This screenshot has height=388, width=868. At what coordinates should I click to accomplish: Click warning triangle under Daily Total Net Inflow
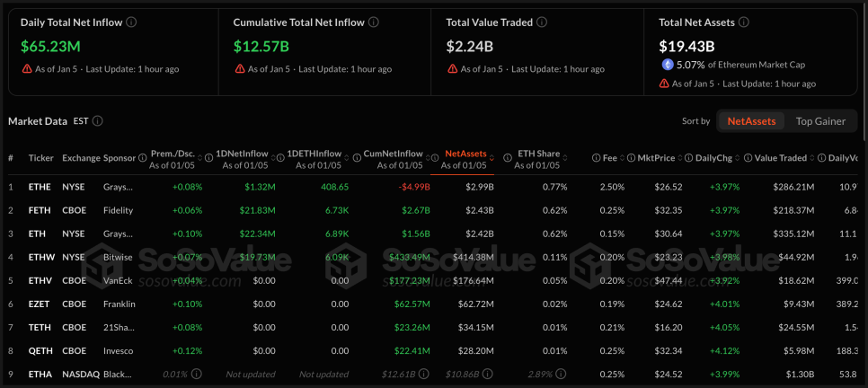[26, 69]
